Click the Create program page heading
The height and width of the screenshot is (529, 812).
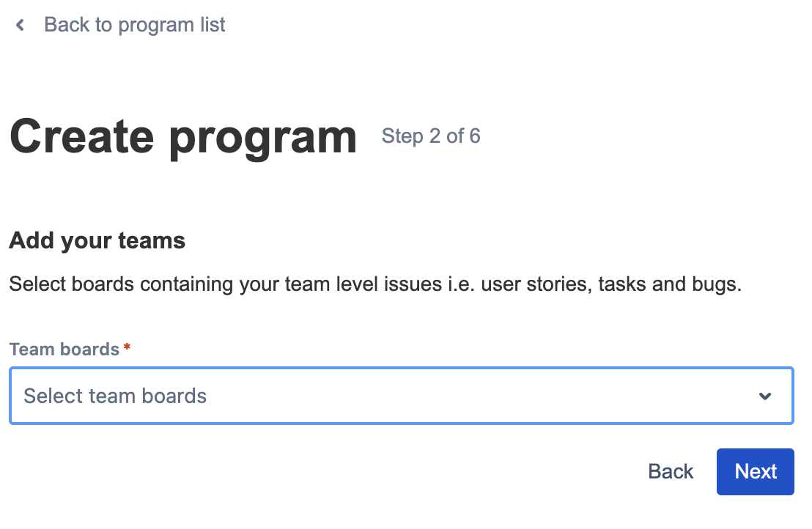[183, 137]
